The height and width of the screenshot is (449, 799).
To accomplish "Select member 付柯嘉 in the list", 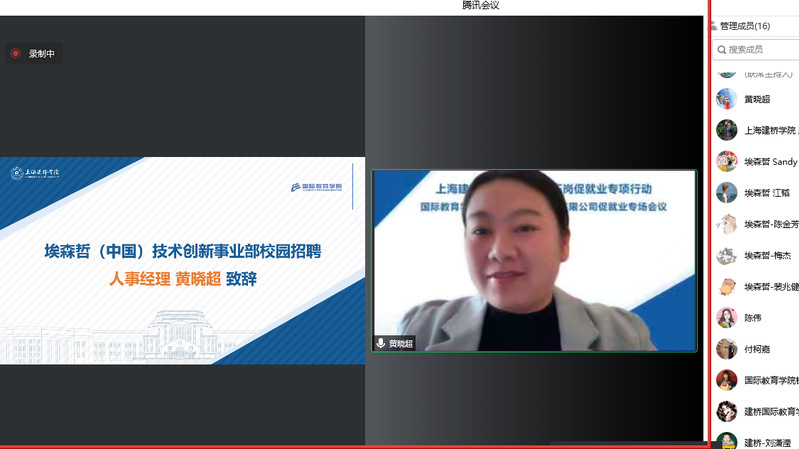I will (x=757, y=349).
